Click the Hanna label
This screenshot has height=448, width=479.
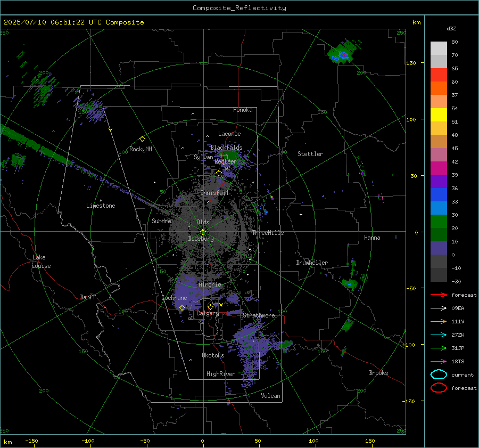[372, 238]
